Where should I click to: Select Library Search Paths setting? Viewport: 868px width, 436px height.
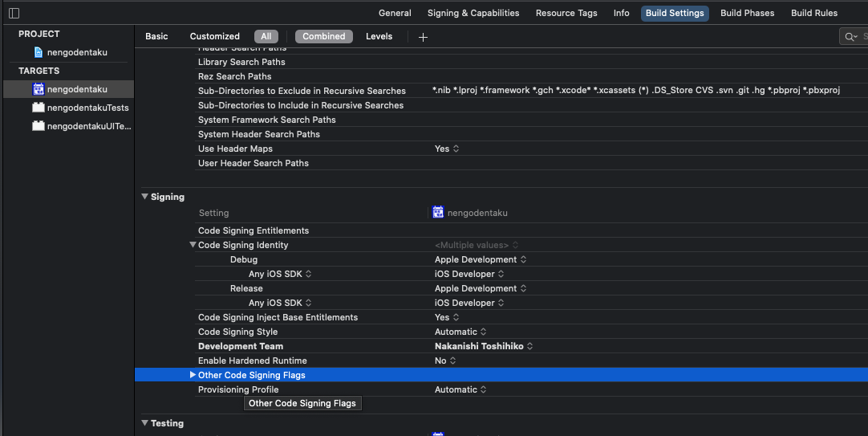click(241, 62)
